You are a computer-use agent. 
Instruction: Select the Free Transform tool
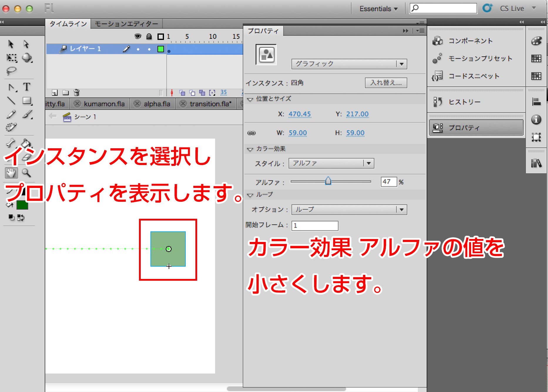click(x=11, y=58)
